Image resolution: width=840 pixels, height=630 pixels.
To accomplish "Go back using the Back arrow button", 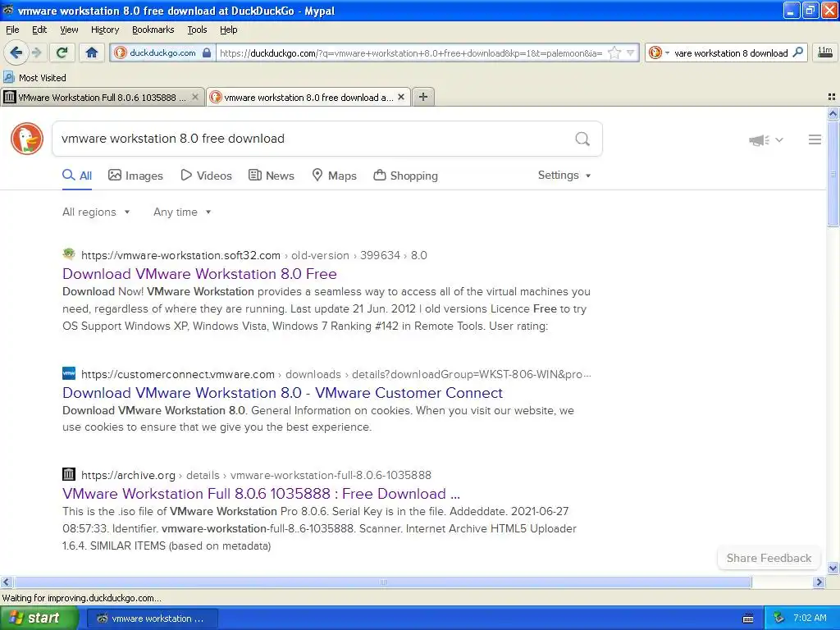I will 16,52.
